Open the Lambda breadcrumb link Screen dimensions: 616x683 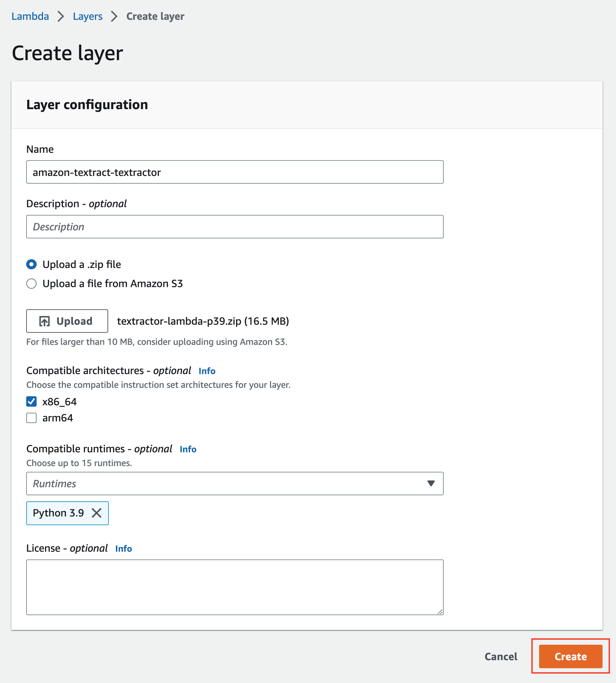[x=30, y=16]
